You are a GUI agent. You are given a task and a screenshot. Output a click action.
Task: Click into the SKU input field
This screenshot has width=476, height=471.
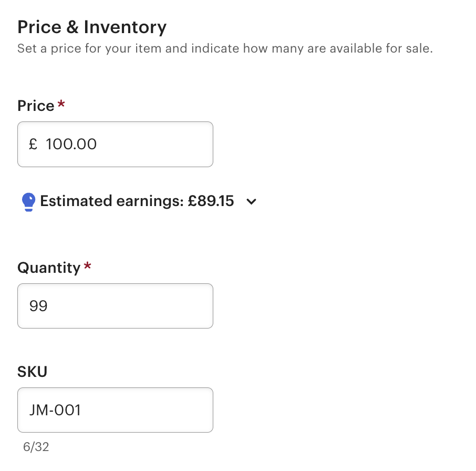click(x=137, y=410)
